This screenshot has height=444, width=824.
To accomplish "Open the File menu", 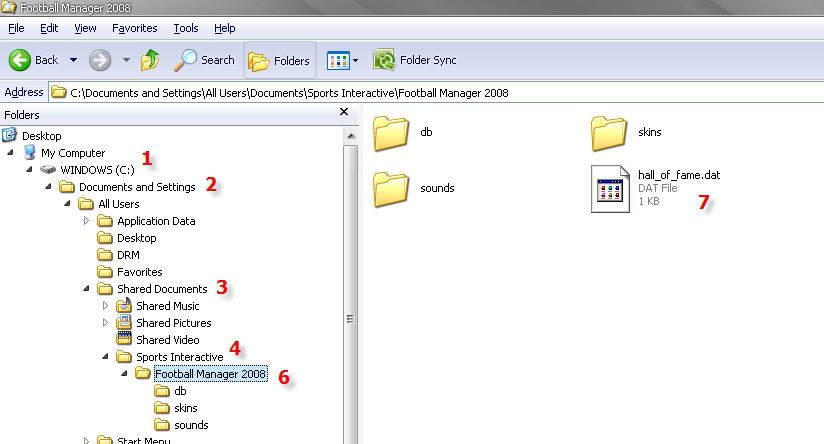I will coord(16,28).
